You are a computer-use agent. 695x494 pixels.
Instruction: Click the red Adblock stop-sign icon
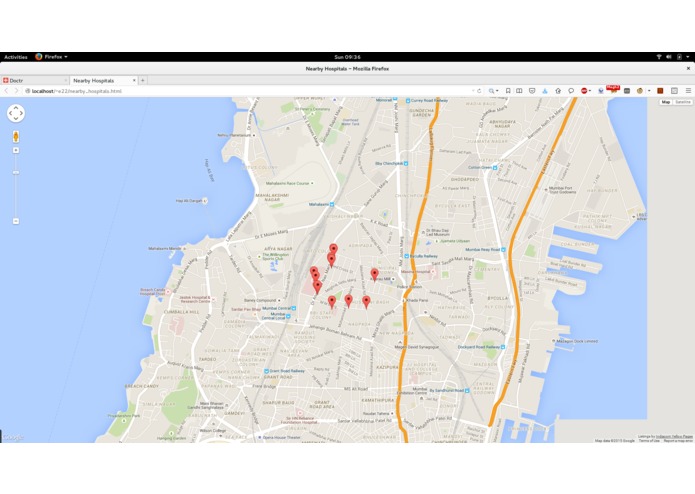(x=584, y=91)
